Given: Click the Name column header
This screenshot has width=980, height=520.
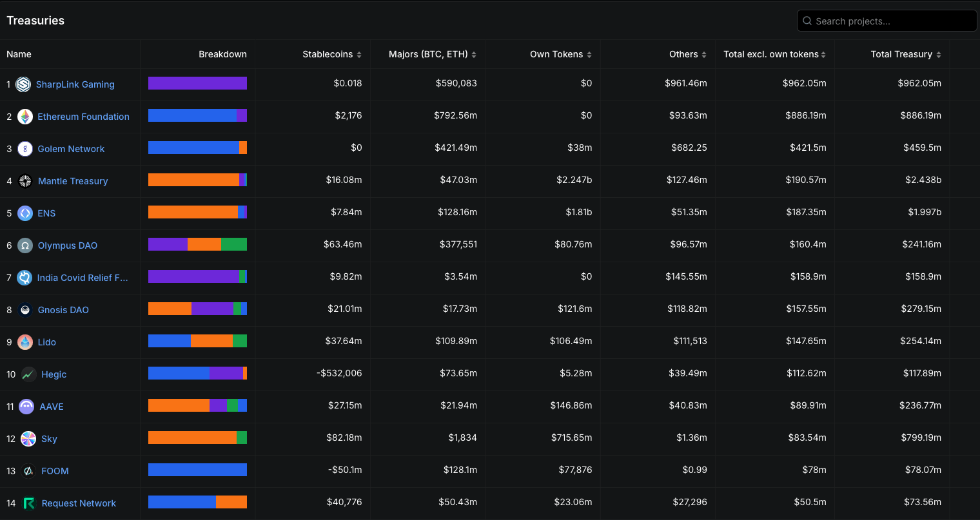Looking at the screenshot, I should (19, 54).
